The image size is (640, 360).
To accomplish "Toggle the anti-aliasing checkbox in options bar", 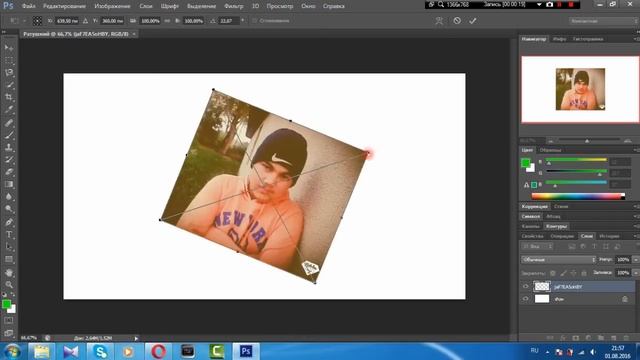I will 255,20.
